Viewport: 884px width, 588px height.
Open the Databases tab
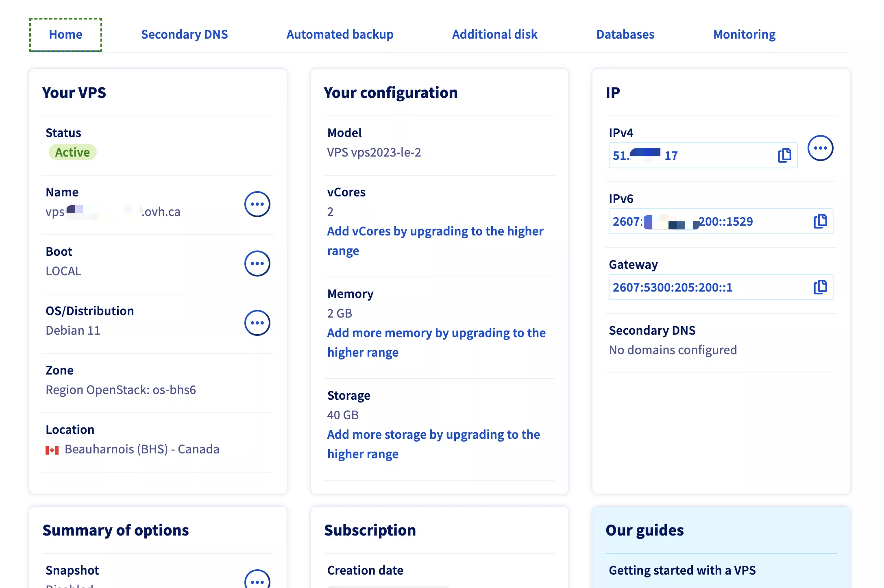pyautogui.click(x=625, y=35)
